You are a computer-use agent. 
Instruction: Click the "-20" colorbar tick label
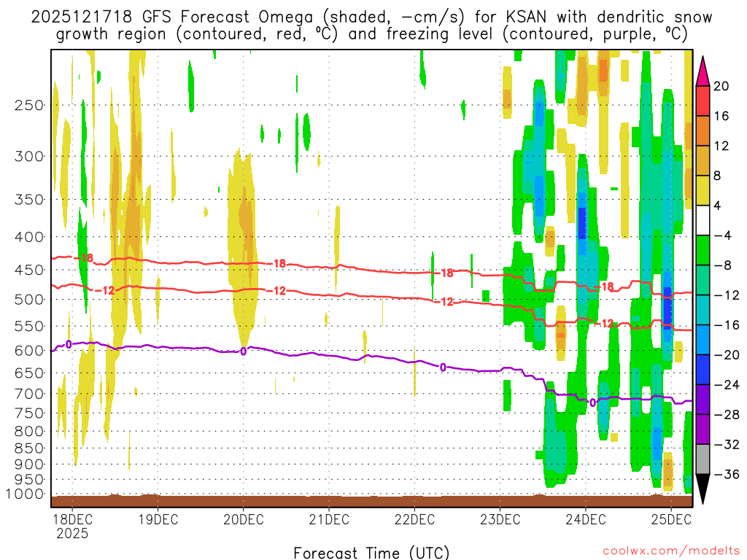(726, 355)
